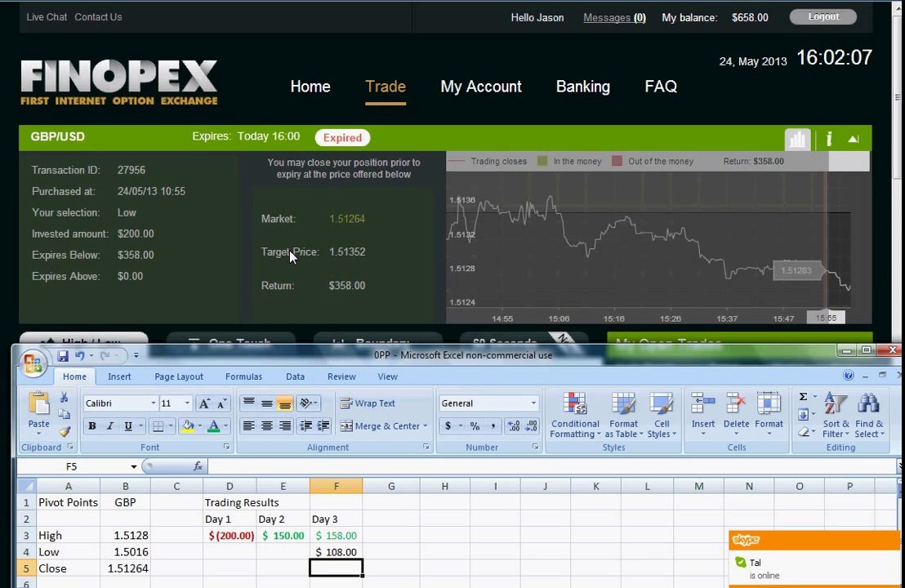Click the Paste clipboard icon
Screen dimensions: 905x588
click(38, 404)
